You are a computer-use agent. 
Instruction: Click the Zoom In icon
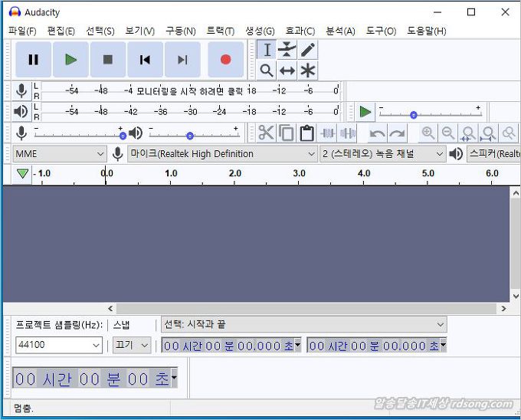pyautogui.click(x=428, y=133)
